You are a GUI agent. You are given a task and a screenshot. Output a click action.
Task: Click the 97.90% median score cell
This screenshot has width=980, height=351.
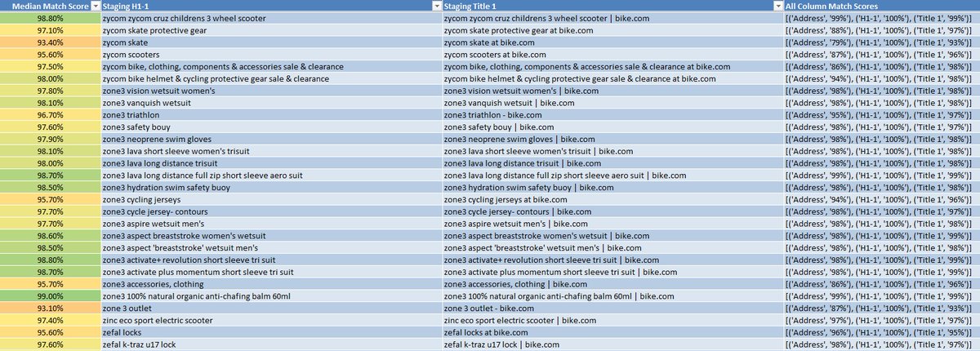point(51,140)
